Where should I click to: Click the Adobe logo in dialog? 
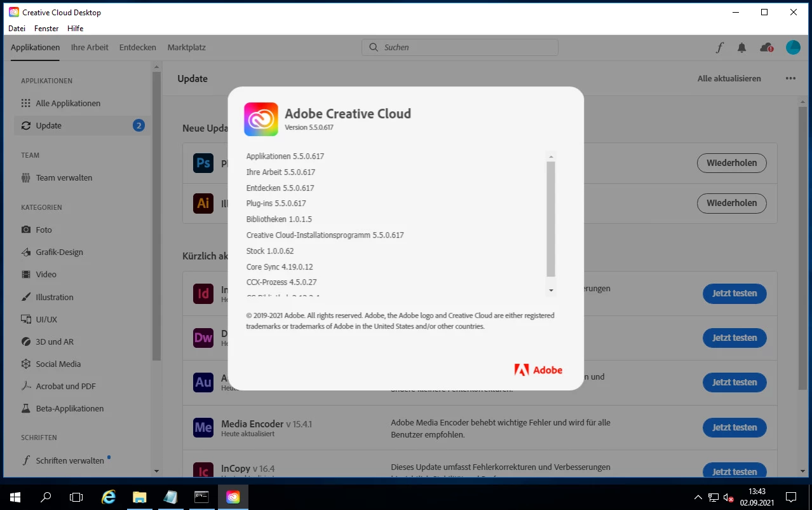[538, 369]
